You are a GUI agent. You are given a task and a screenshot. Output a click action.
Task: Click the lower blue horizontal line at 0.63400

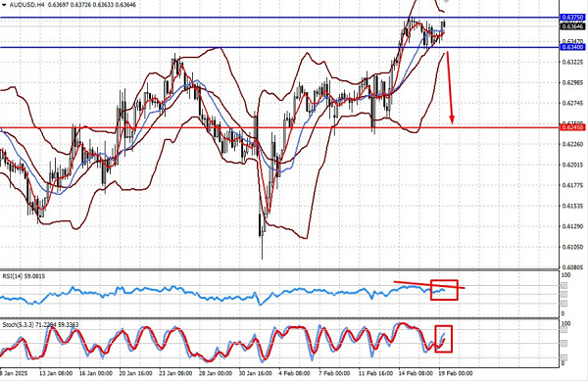[x=279, y=47]
